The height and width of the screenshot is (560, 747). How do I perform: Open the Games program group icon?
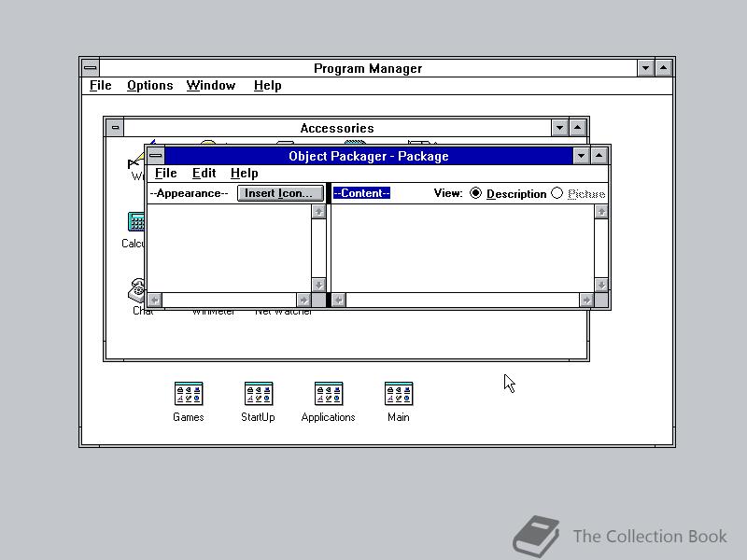[188, 391]
